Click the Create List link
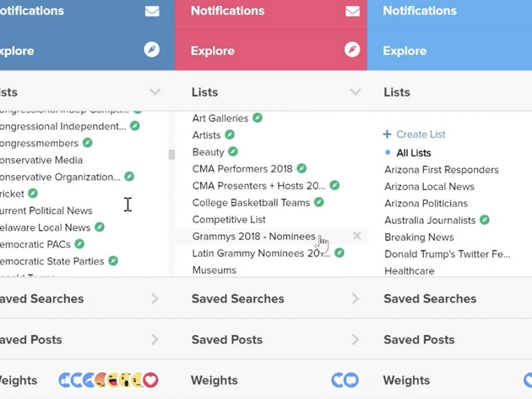Image resolution: width=532 pixels, height=399 pixels. click(420, 134)
